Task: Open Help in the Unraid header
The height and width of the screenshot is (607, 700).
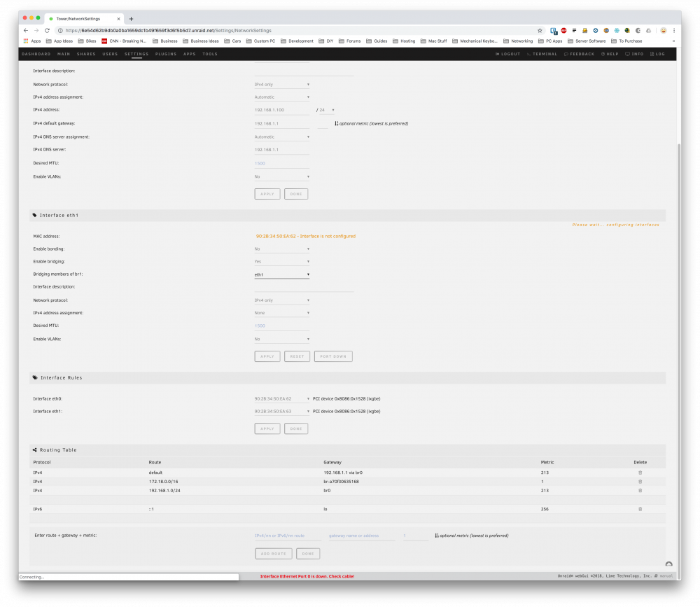Action: (x=610, y=54)
